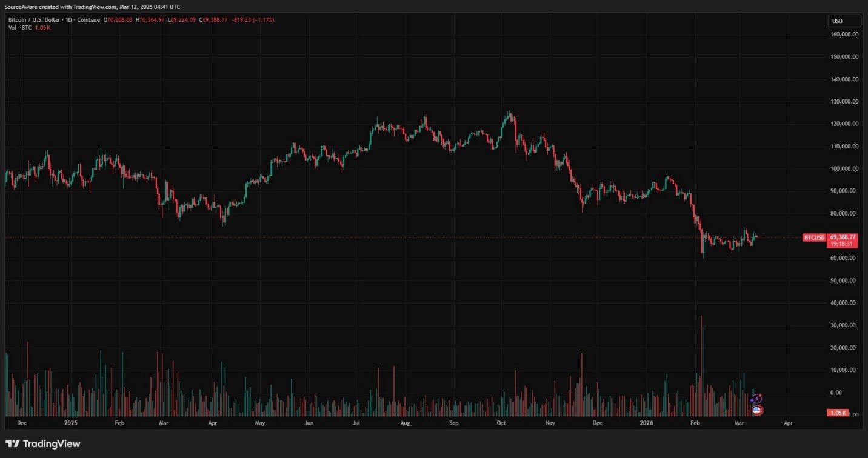
Task: Toggle the price scale currency with the USD button
Action: [844, 20]
